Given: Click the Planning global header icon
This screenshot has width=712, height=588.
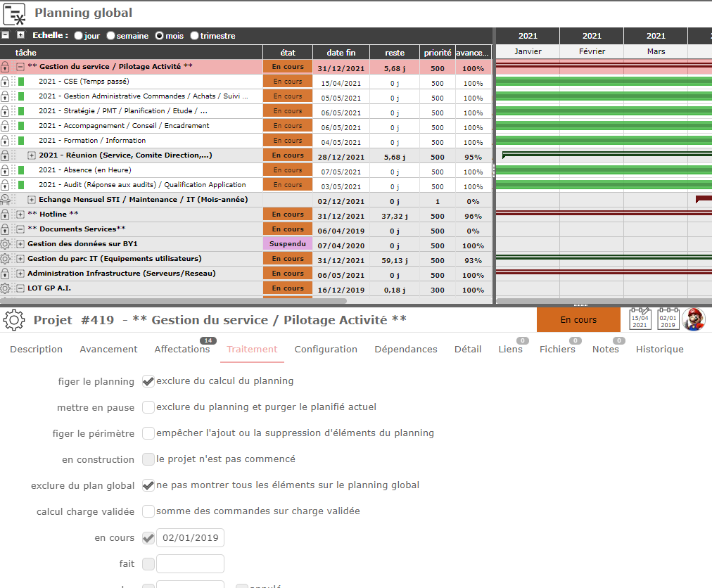Looking at the screenshot, I should click(x=14, y=13).
